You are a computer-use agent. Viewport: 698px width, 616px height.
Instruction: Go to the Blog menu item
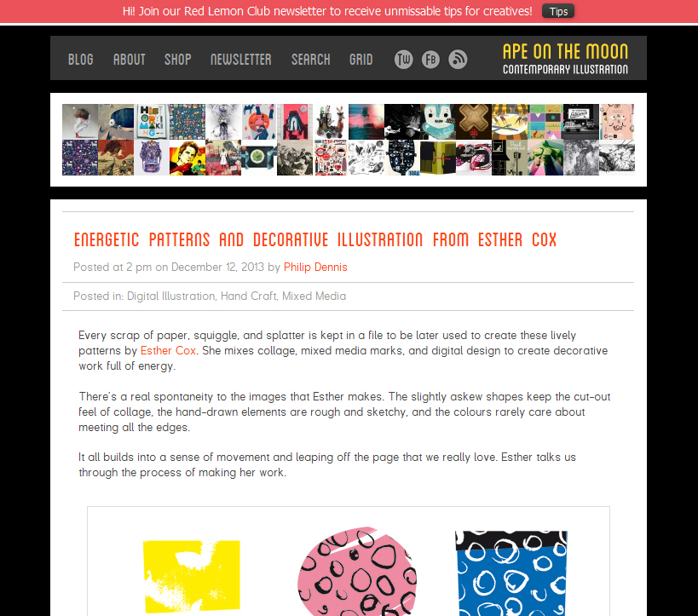pos(81,60)
